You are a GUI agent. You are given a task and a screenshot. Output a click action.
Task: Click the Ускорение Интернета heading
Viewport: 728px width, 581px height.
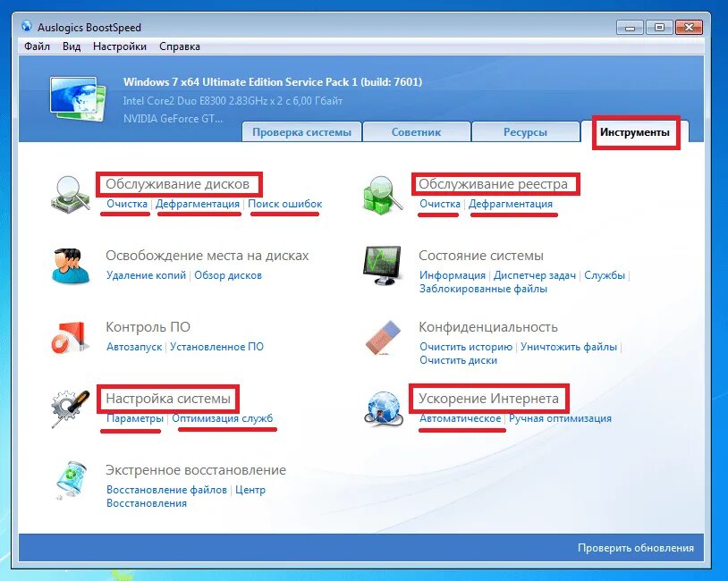pos(488,399)
